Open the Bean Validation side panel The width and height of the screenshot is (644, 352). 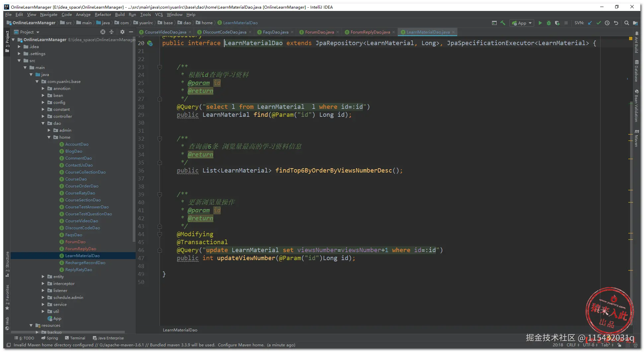636,106
